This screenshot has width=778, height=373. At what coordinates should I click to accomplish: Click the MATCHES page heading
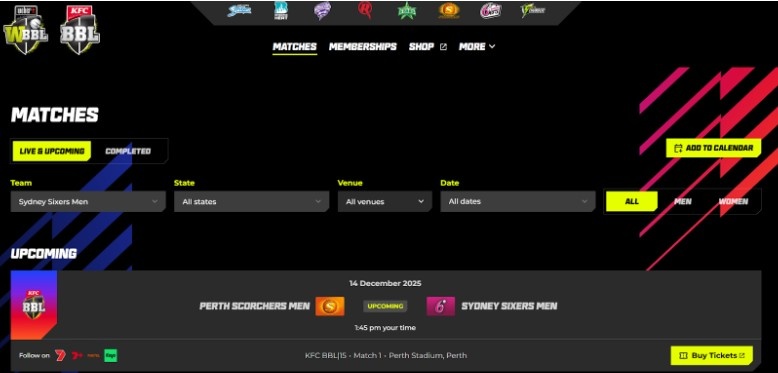[55, 115]
